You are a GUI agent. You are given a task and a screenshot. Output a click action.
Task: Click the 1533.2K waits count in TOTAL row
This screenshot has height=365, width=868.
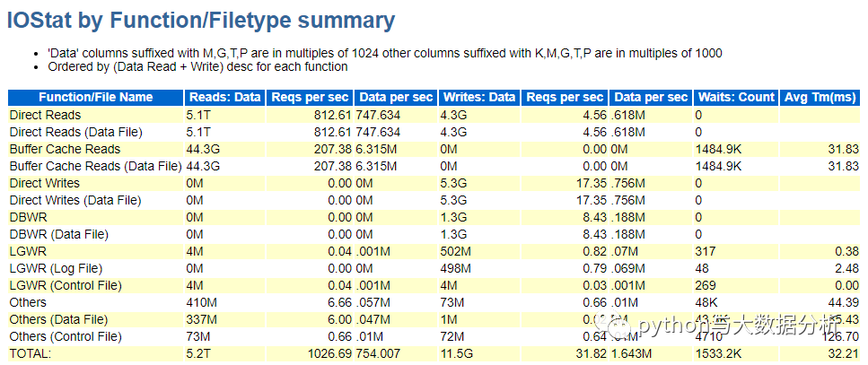click(718, 353)
